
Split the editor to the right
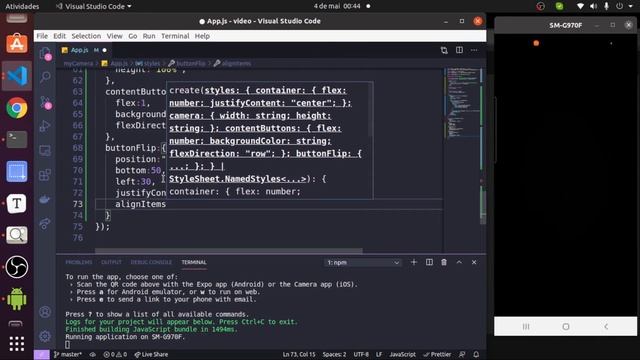point(459,50)
